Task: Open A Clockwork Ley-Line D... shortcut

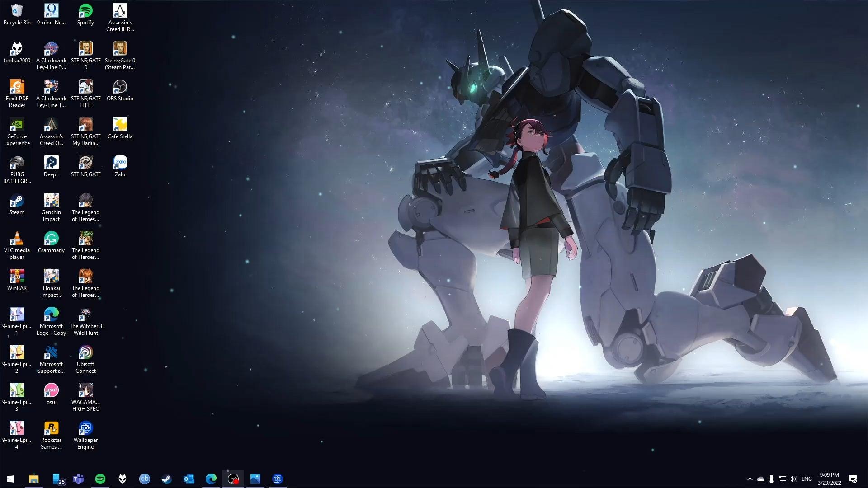Action: click(x=51, y=56)
